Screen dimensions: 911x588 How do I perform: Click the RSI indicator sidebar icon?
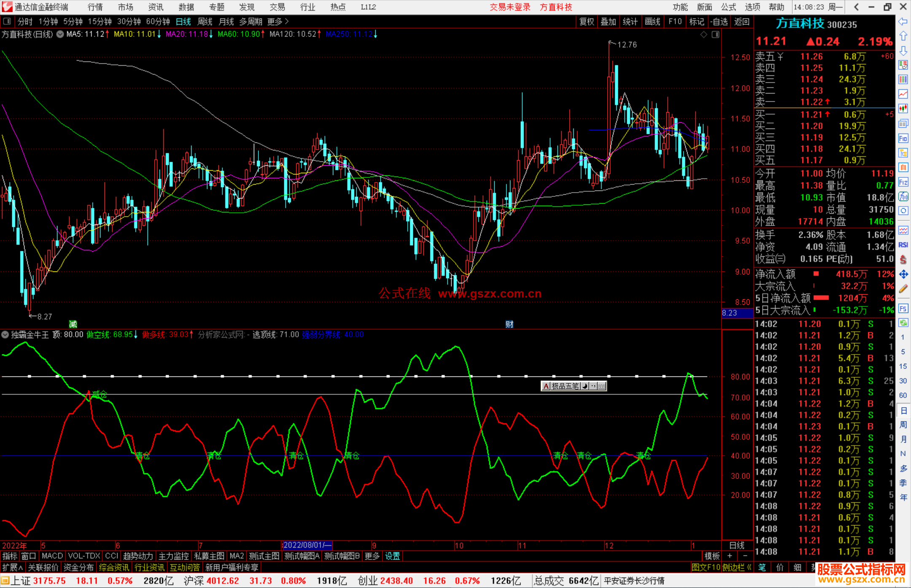click(903, 245)
